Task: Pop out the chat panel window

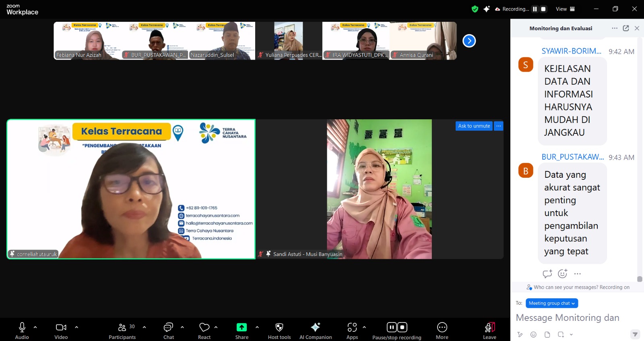Action: (x=626, y=28)
